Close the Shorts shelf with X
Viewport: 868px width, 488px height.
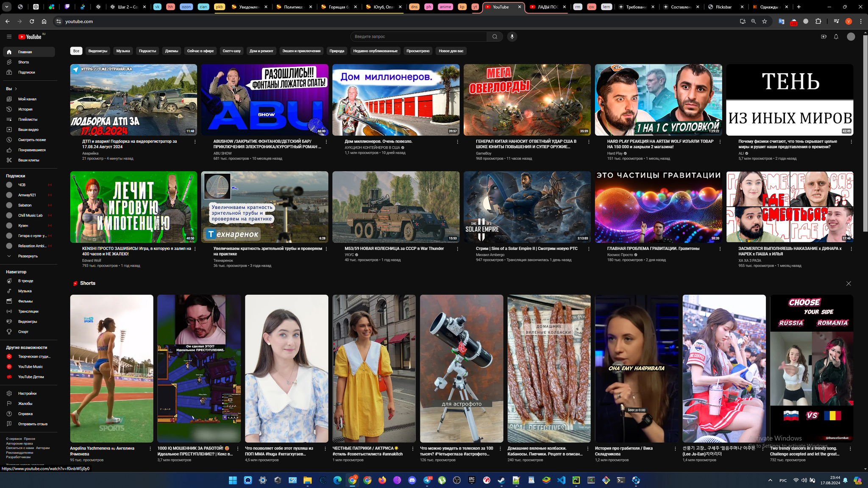click(x=848, y=283)
